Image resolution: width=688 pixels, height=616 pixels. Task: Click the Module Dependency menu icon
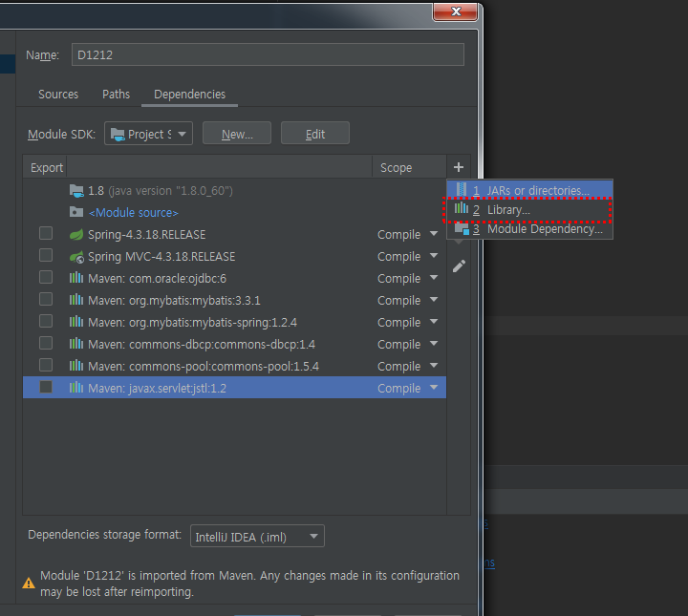(462, 228)
